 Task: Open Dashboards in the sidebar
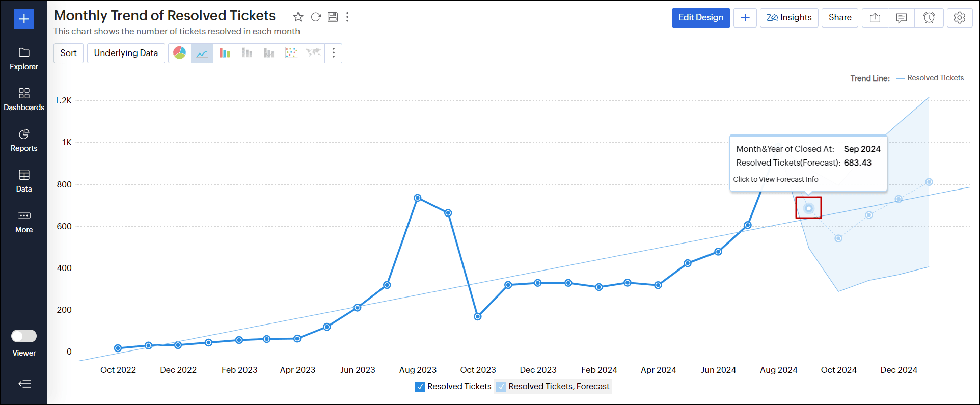[24, 99]
